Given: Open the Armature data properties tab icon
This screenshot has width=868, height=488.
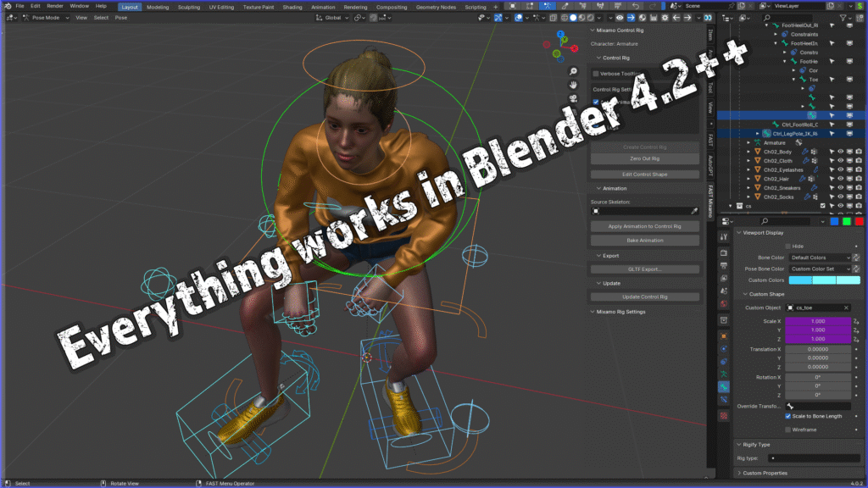Looking at the screenshot, I should [724, 374].
